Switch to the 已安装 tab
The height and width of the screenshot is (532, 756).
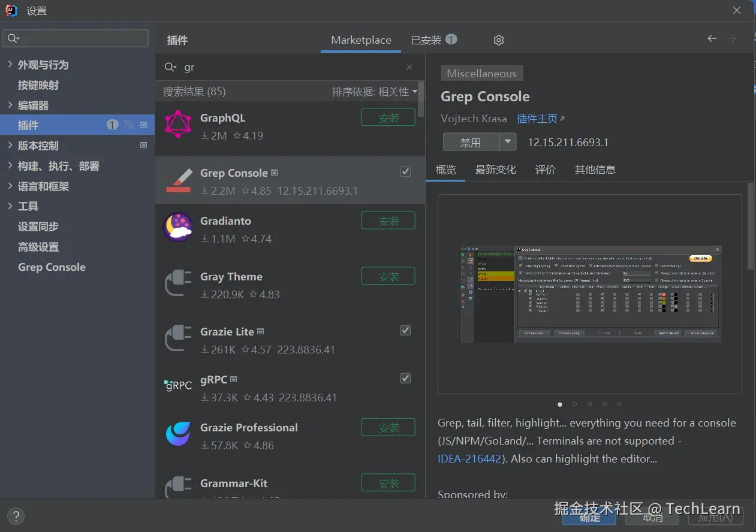point(434,40)
